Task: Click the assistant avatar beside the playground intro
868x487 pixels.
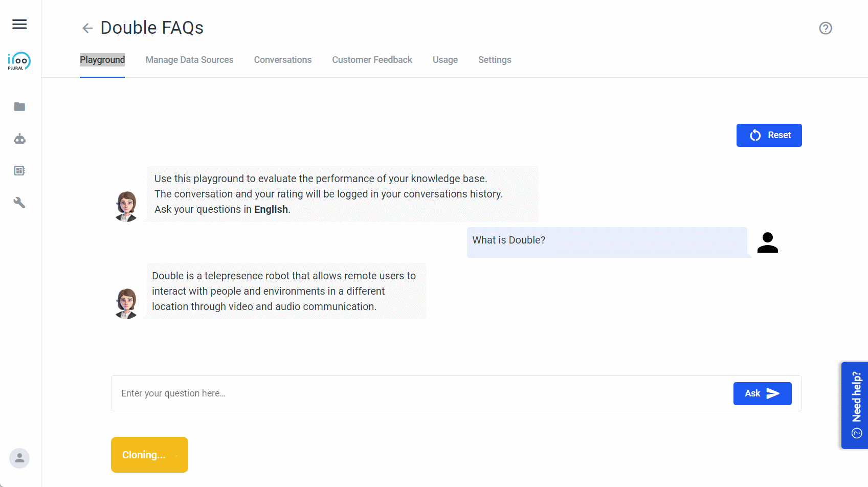Action: 126,206
